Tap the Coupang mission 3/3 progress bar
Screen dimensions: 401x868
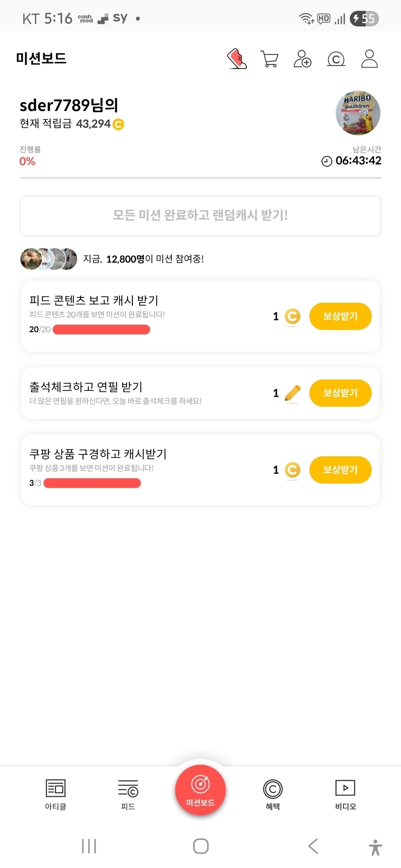point(92,483)
